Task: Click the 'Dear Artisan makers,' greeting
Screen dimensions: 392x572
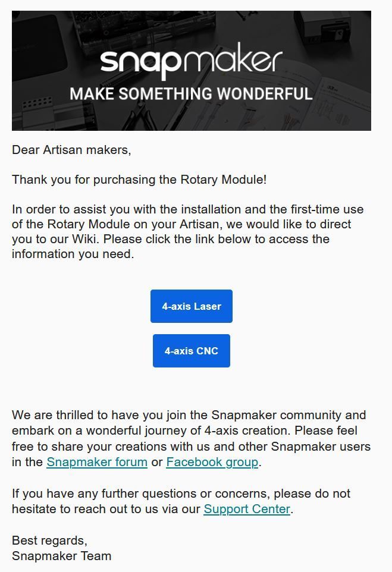Action: click(x=71, y=150)
